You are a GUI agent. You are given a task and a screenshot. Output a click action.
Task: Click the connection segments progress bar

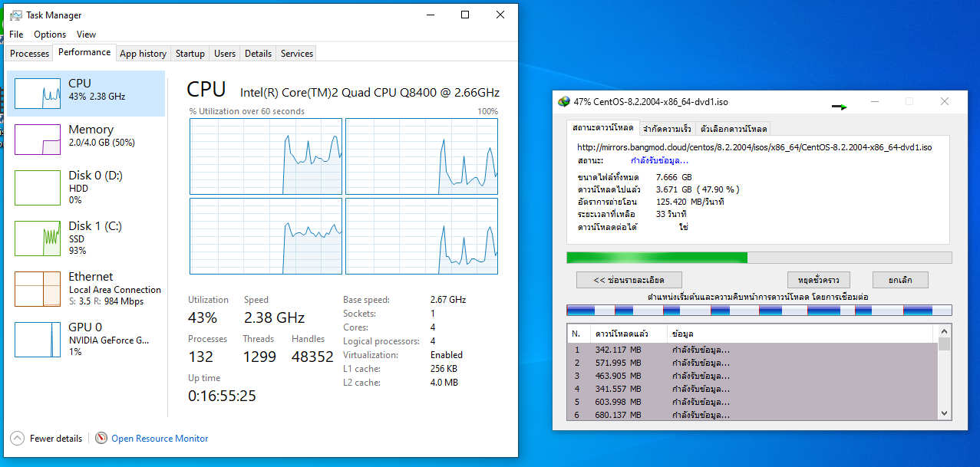click(759, 310)
